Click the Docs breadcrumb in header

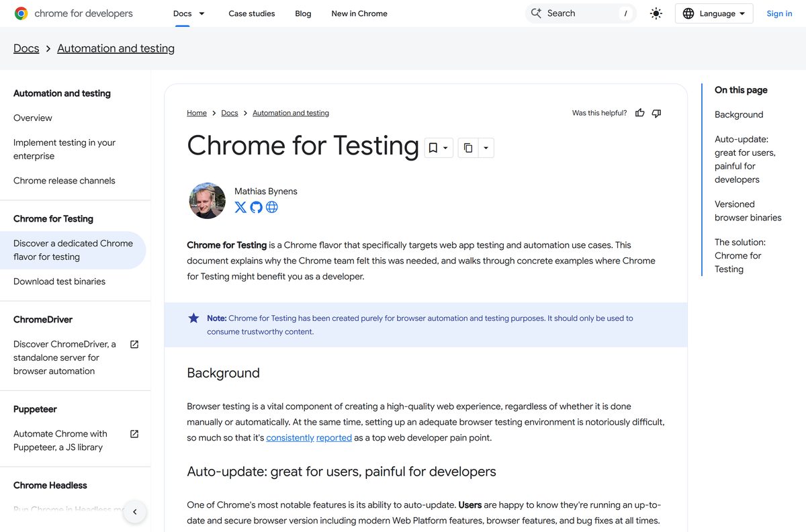(x=26, y=48)
